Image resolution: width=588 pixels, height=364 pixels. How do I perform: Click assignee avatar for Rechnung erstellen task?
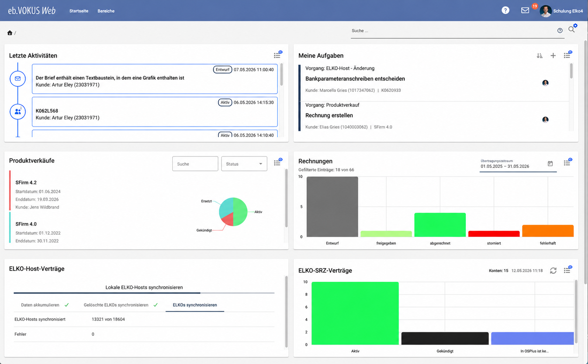click(545, 119)
